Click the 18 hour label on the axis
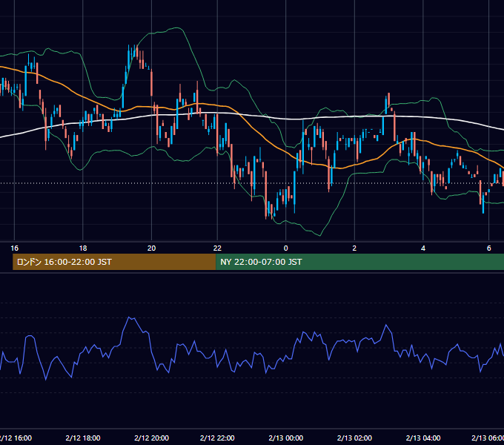The image size is (504, 445). tap(83, 248)
